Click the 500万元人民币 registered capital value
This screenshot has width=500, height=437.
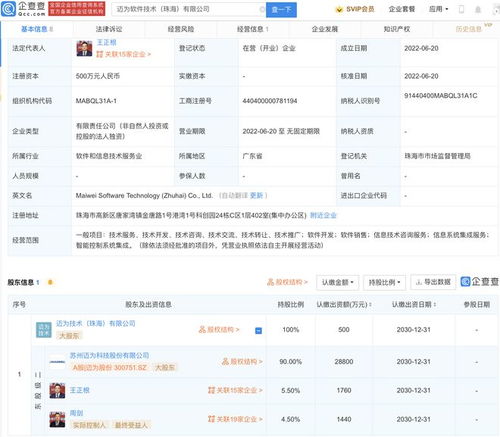[x=98, y=76]
